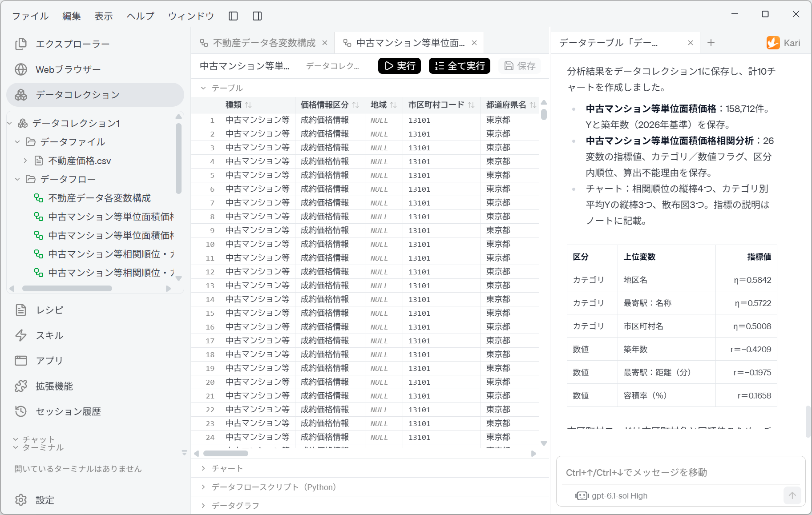Screen dimensions: 812x515
Task: Open the スキル lightning icon
Action: click(21, 335)
